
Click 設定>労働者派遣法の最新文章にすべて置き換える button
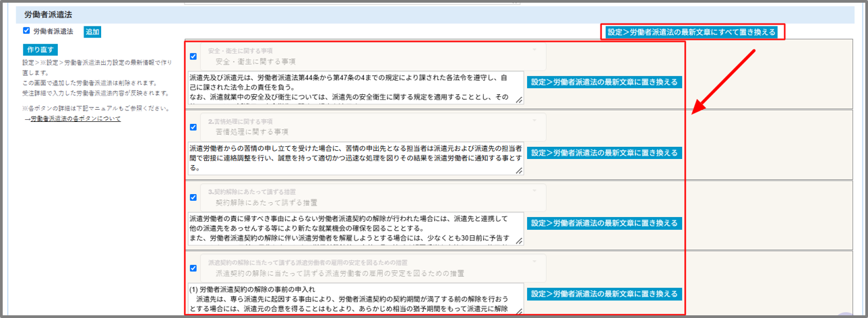click(x=692, y=32)
